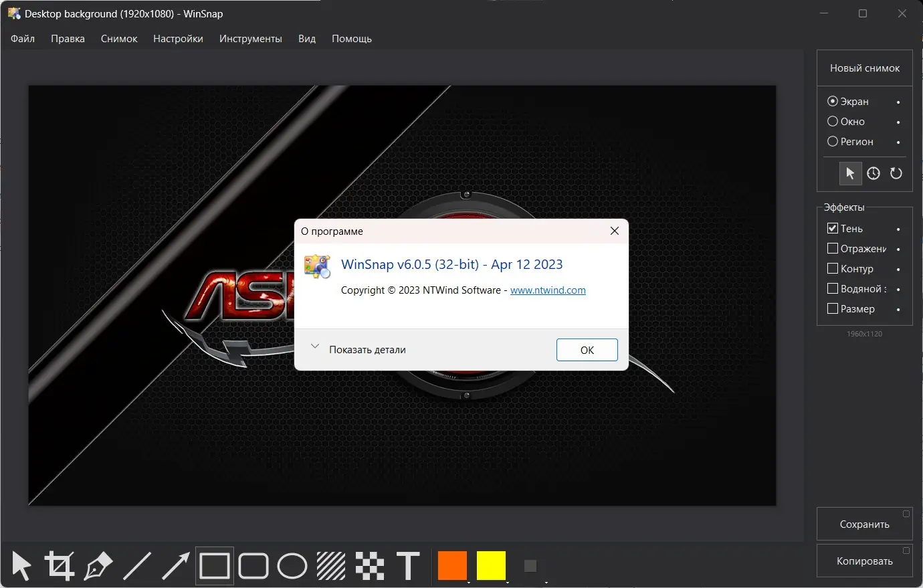Image resolution: width=923 pixels, height=588 pixels.
Task: Toggle the small box on Копировать button
Action: click(906, 551)
